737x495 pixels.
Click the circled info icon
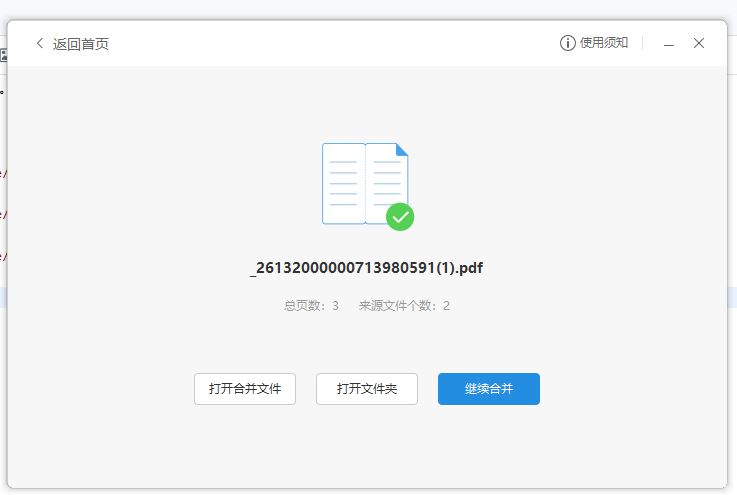[567, 43]
